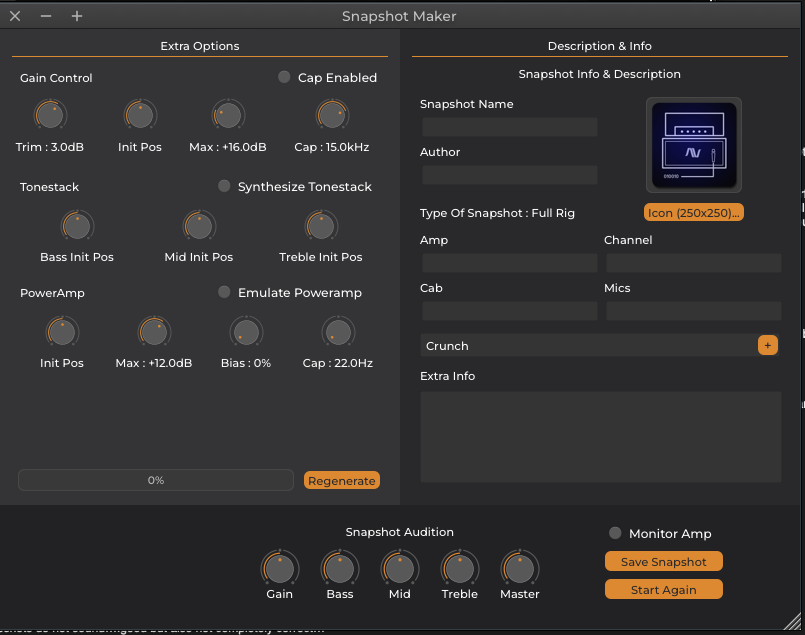Turn on Monitor Amp
This screenshot has height=635, width=805.
coord(615,533)
